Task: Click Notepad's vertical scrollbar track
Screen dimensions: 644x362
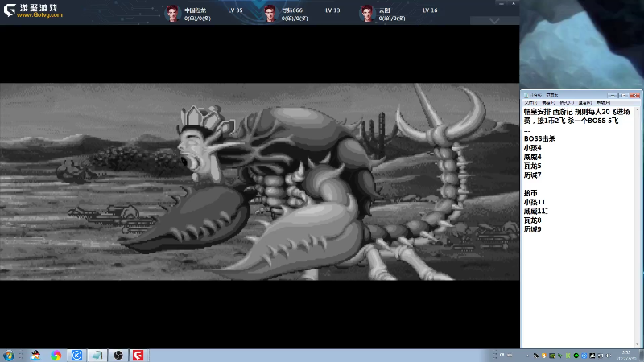Action: [638, 226]
